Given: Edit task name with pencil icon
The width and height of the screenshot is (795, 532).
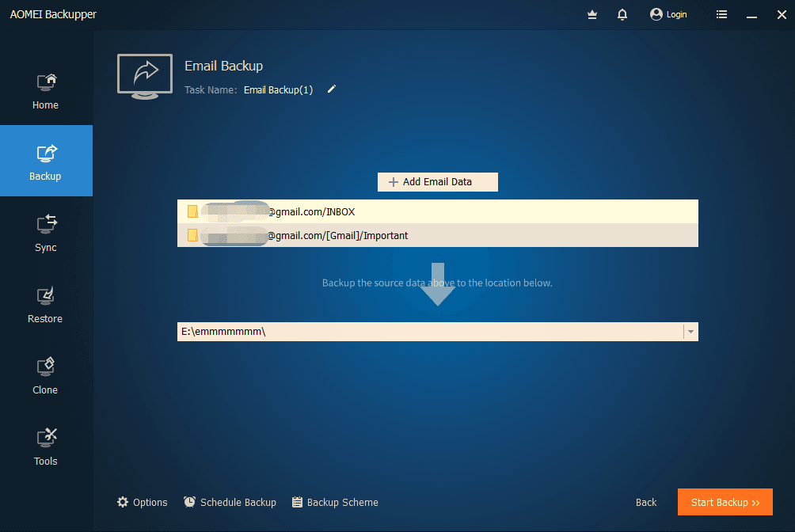Looking at the screenshot, I should (332, 89).
